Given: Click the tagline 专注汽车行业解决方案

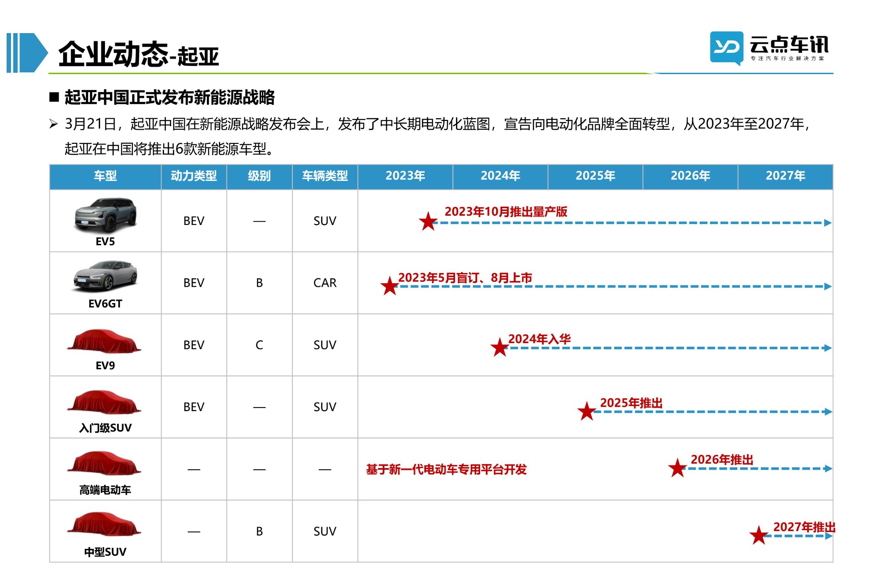Looking at the screenshot, I should click(787, 58).
